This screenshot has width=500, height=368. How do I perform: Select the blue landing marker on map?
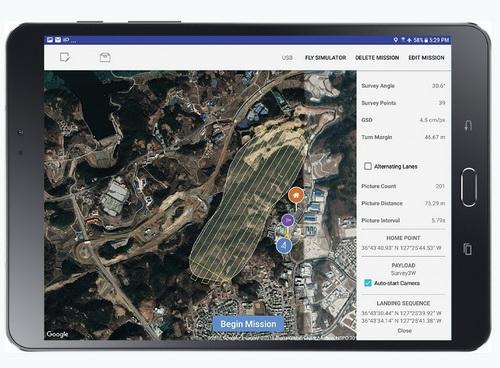pos(284,246)
